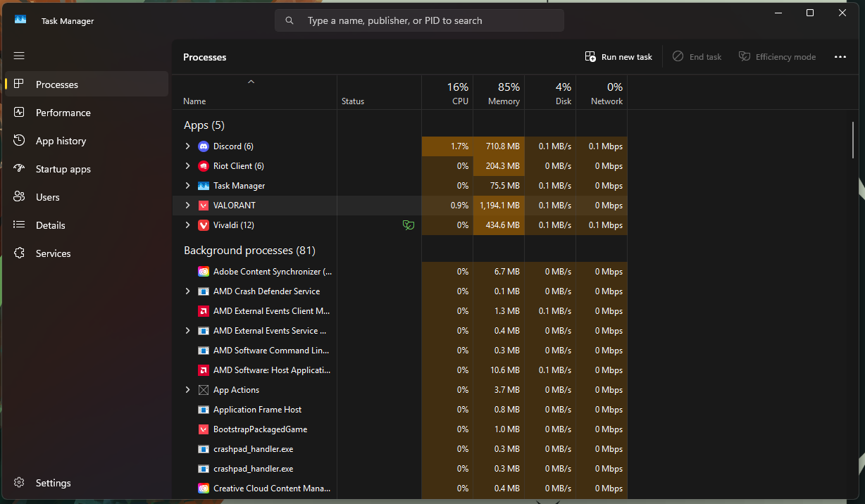Collapse the Name column sort arrow
This screenshot has height=504, width=865.
click(251, 82)
